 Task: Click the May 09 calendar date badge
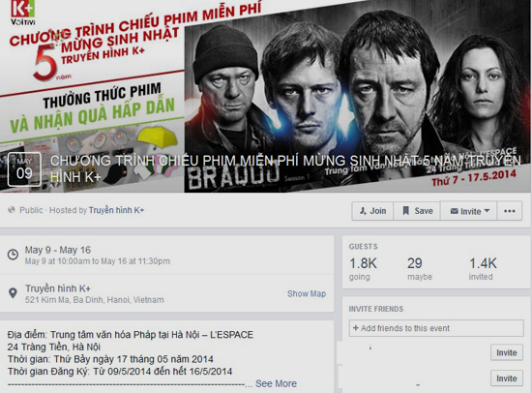point(24,169)
